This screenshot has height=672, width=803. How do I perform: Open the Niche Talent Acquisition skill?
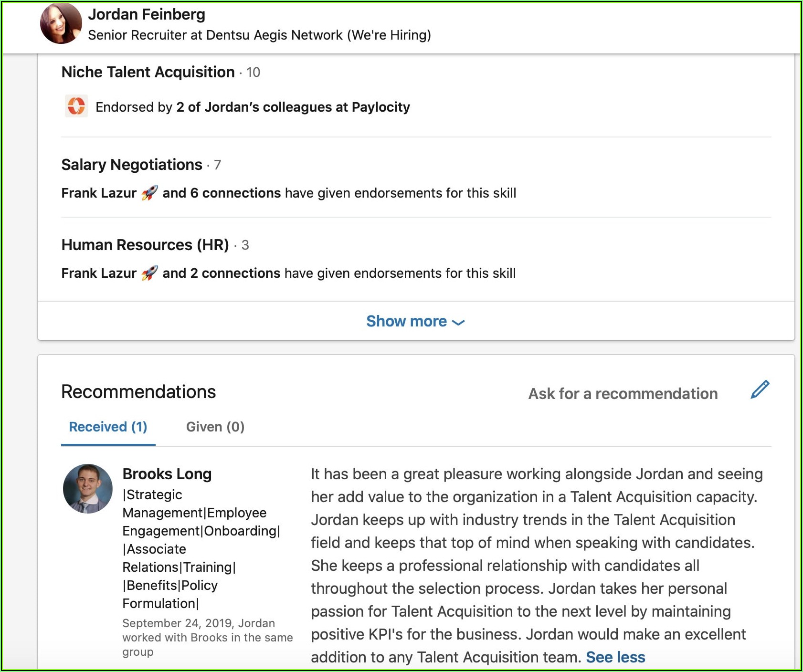(148, 72)
